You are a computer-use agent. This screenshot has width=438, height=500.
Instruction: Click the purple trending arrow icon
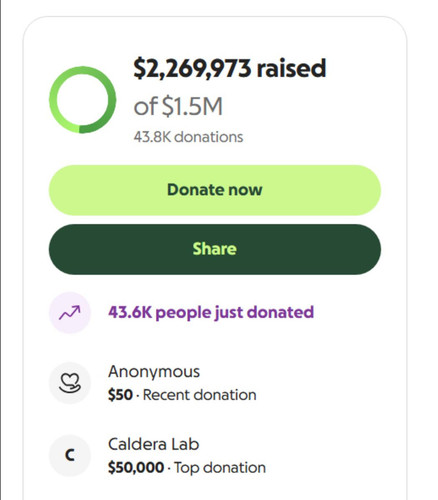(70, 313)
